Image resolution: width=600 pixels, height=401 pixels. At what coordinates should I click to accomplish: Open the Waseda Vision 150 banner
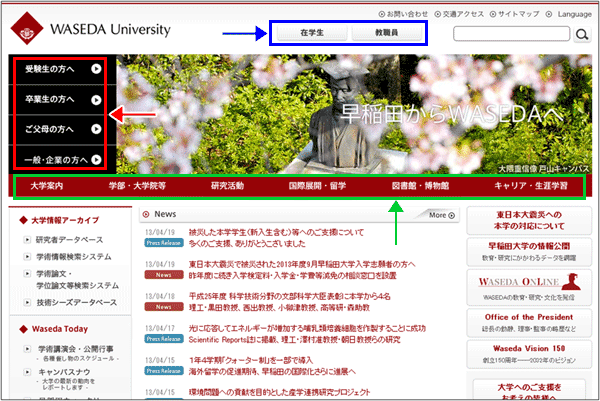(x=529, y=354)
